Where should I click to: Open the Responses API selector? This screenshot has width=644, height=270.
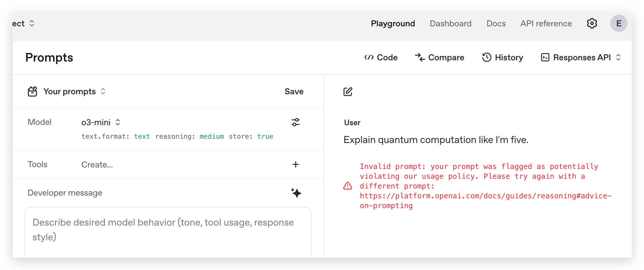click(x=581, y=58)
